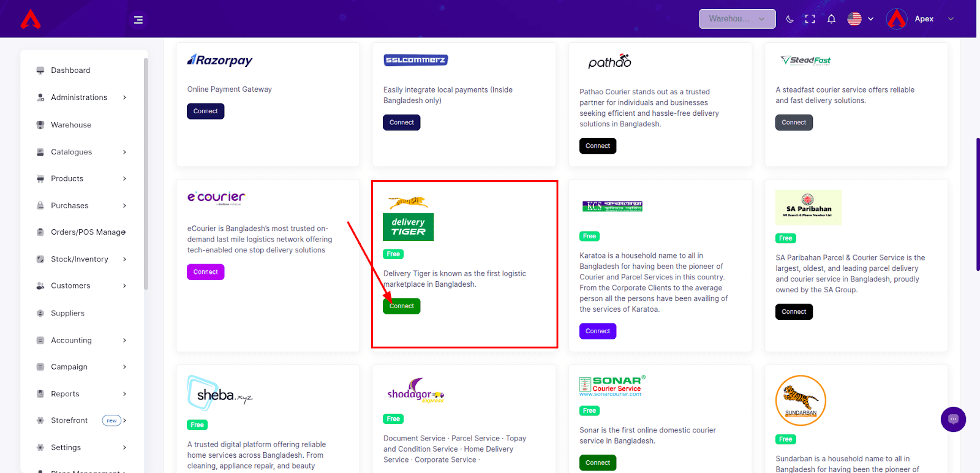The height and width of the screenshot is (473, 980).
Task: Open the Settings menu item
Action: pyautogui.click(x=81, y=447)
